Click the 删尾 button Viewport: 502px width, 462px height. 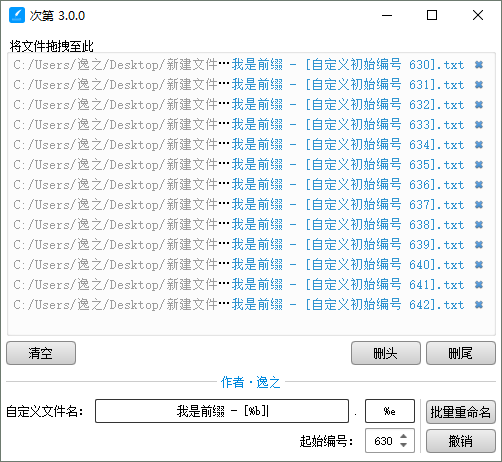pos(461,353)
